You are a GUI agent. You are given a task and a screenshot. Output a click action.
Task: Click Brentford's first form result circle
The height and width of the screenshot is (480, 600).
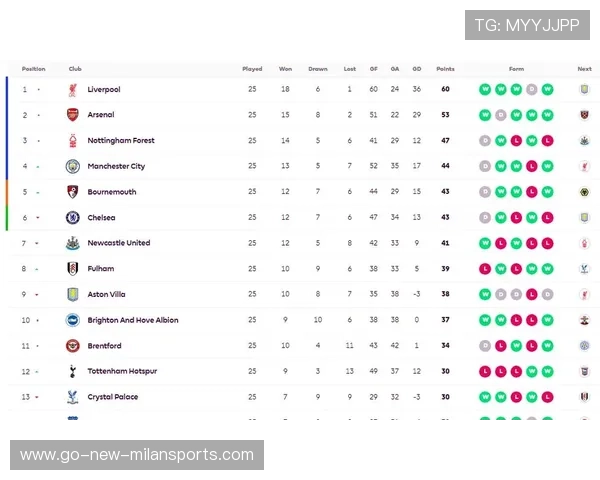485,345
